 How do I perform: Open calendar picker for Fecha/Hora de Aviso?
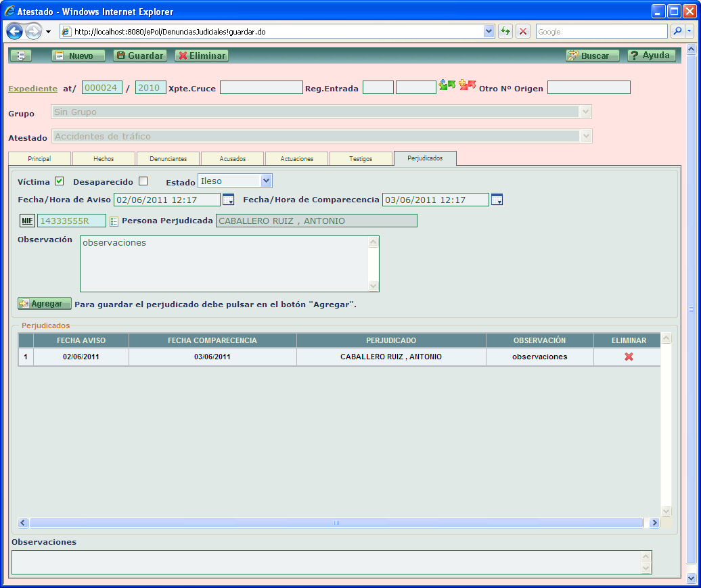coord(229,200)
